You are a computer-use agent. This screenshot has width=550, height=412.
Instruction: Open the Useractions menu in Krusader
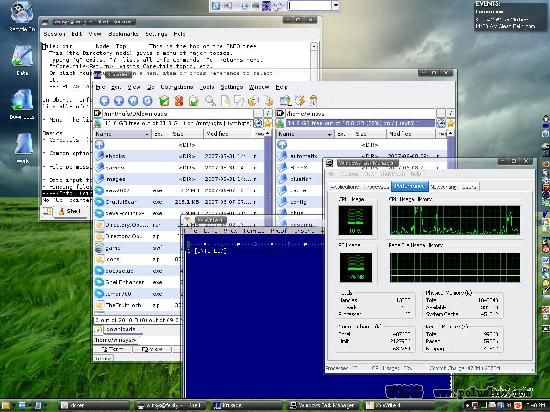[x=177, y=87]
